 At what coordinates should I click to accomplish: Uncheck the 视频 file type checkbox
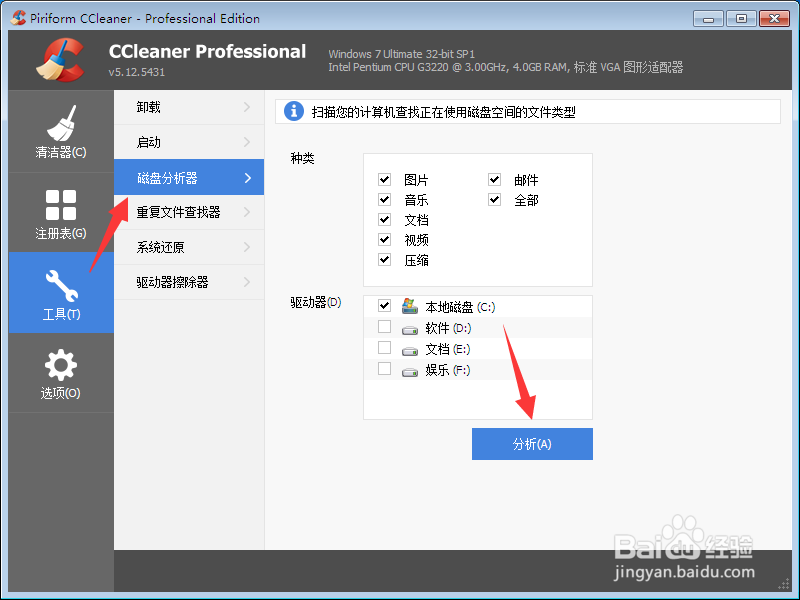(x=385, y=239)
